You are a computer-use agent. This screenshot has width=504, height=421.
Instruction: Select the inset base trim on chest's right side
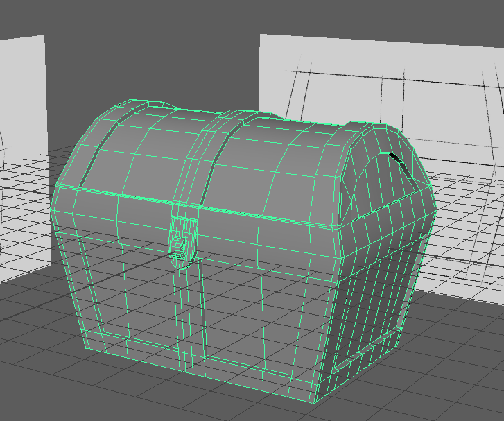pos(367,349)
